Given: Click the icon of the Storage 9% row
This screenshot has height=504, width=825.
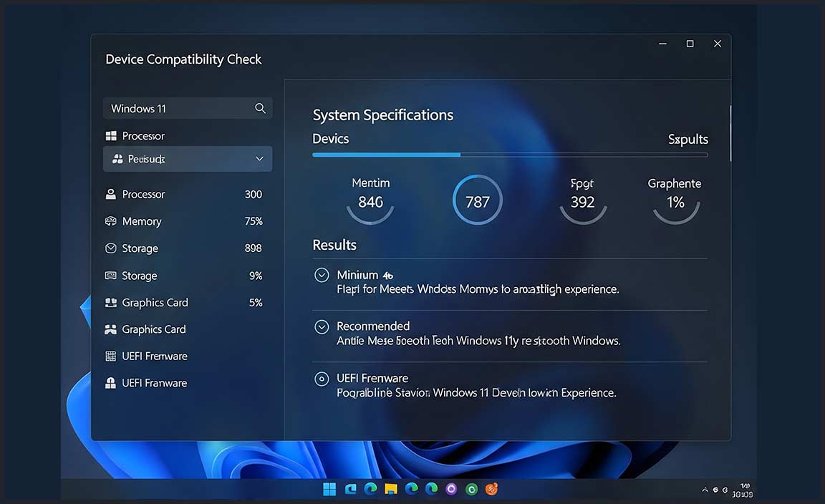Looking at the screenshot, I should (x=110, y=275).
